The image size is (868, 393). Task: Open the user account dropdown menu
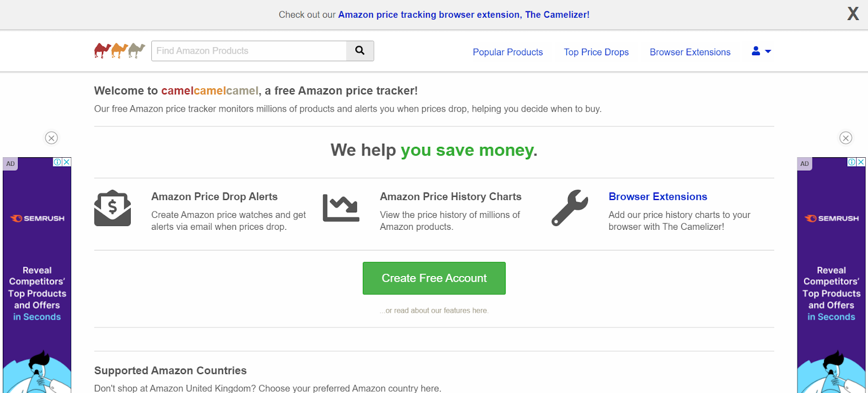coord(761,51)
